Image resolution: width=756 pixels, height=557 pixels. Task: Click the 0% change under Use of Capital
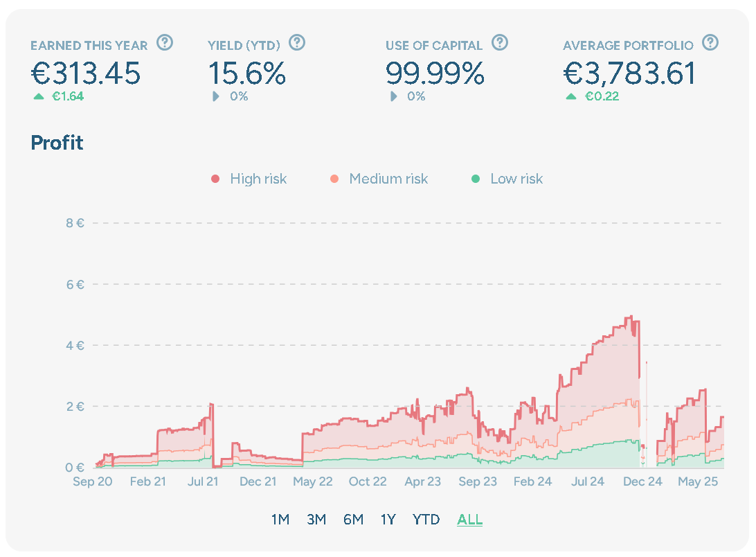[416, 96]
